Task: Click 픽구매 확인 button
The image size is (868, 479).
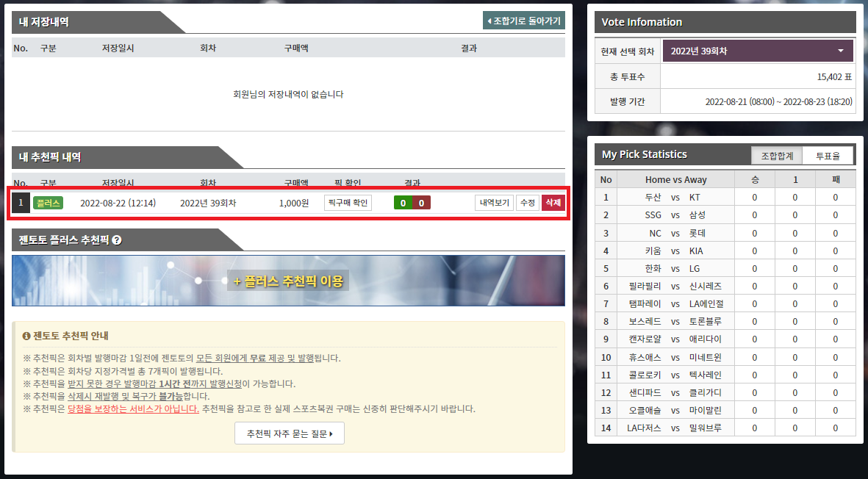Action: 348,203
